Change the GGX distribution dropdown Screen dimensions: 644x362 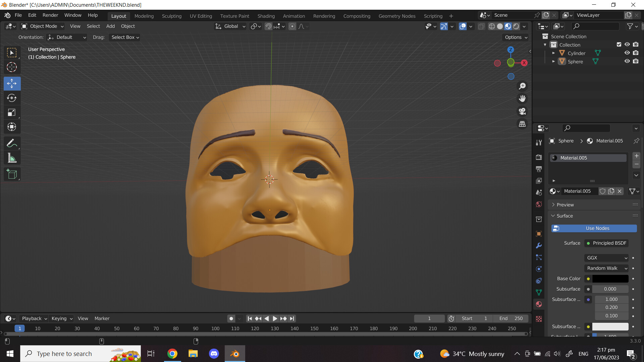(x=606, y=258)
